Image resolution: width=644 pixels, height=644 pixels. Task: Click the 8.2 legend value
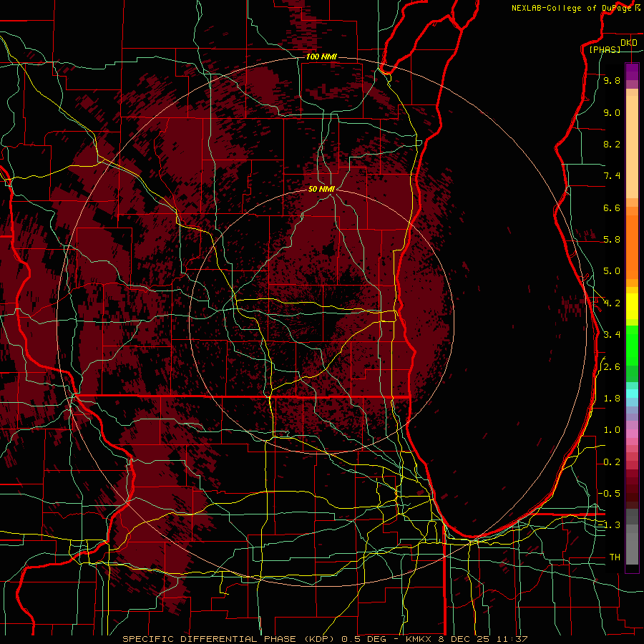[x=612, y=144]
